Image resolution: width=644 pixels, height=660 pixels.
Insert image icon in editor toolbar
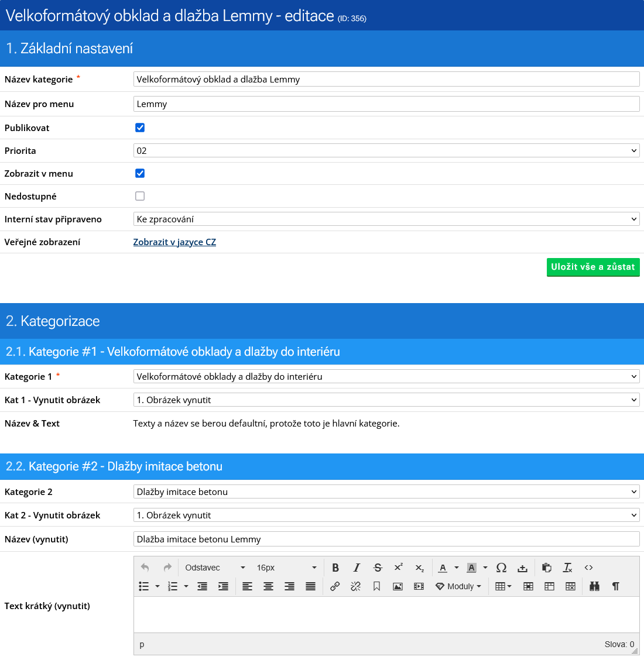[398, 586]
